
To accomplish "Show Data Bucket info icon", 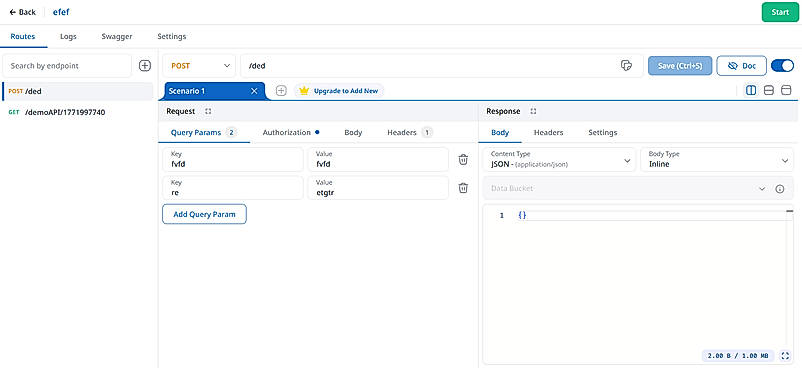I will point(780,189).
